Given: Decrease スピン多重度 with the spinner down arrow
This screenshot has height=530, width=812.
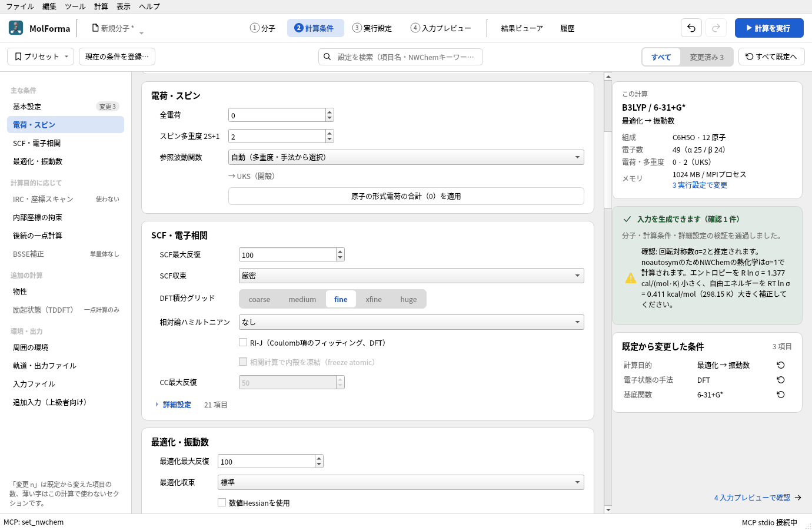Looking at the screenshot, I should 330,140.
